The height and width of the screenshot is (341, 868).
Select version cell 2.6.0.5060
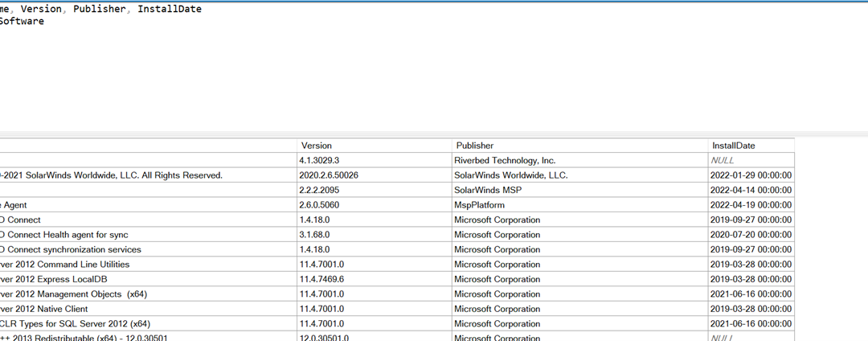pyautogui.click(x=375, y=205)
